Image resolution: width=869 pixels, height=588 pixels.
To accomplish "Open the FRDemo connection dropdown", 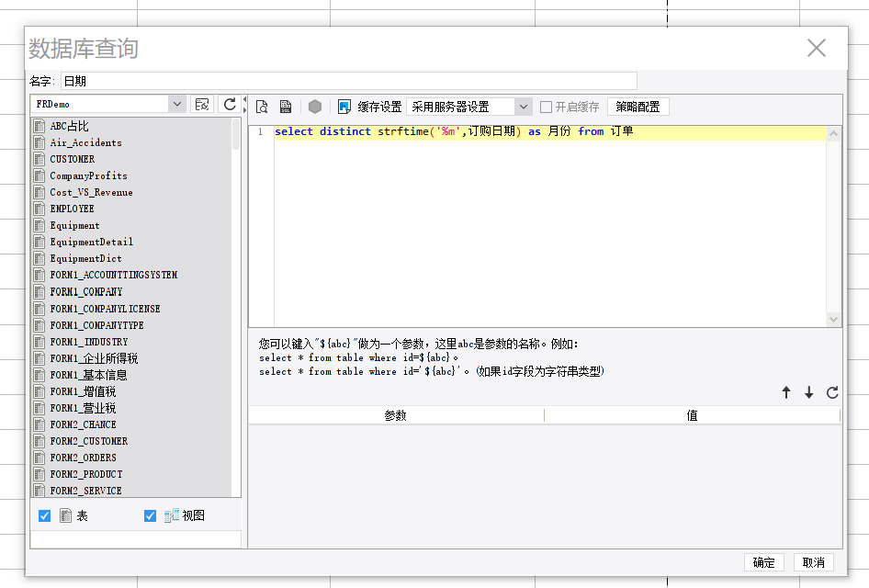I will (x=176, y=104).
